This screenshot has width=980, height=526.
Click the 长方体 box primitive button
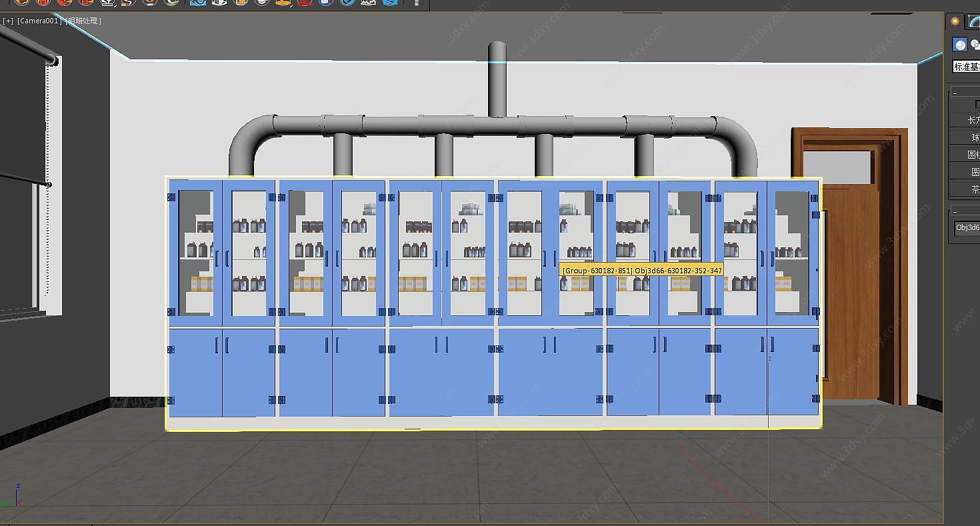pyautogui.click(x=966, y=120)
